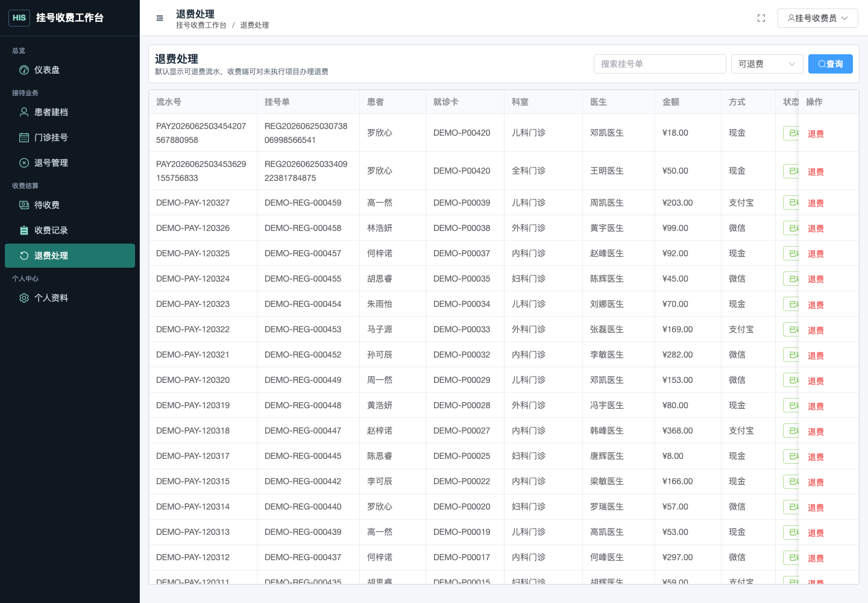Viewport: 868px width, 603px height.
Task: Click the person icon for 患者建档
Action: coord(24,112)
